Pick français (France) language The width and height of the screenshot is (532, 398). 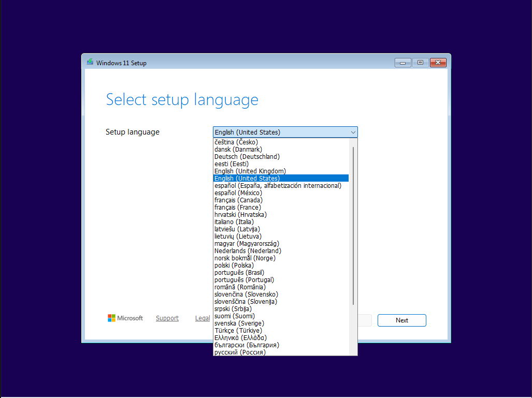(281, 208)
